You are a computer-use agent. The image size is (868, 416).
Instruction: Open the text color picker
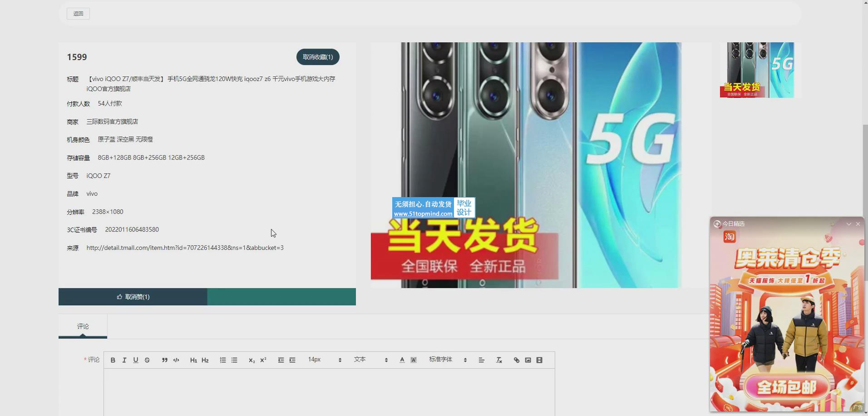tap(402, 360)
